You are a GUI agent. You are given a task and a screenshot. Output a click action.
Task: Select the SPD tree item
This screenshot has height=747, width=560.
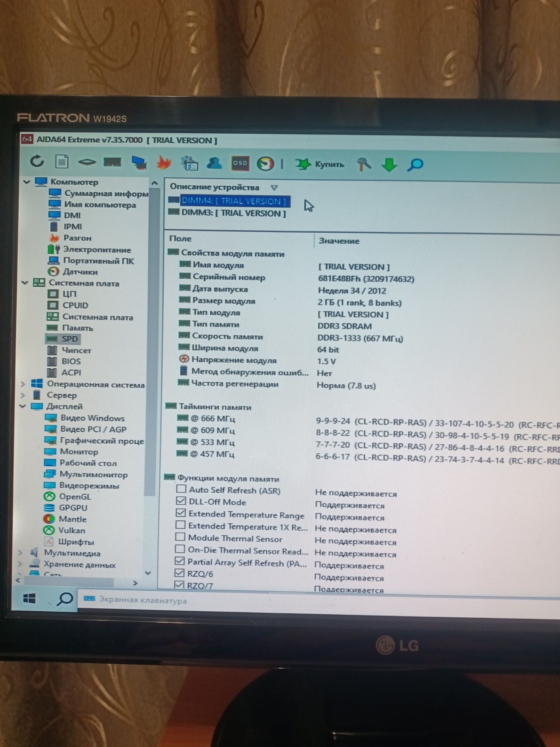[x=63, y=339]
